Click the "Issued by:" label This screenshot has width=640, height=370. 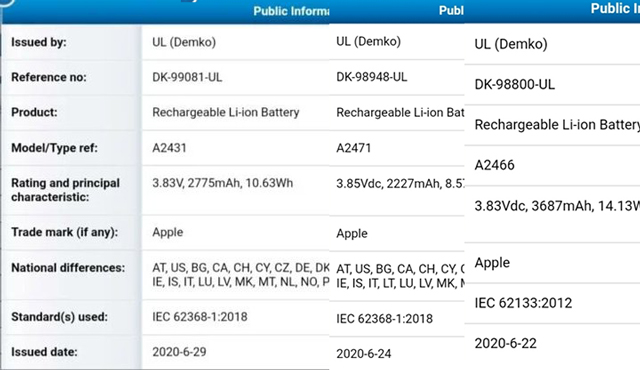tap(38, 42)
